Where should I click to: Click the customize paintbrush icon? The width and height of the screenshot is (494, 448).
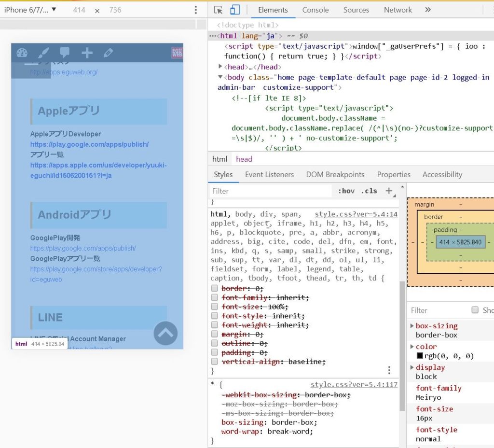tap(43, 53)
